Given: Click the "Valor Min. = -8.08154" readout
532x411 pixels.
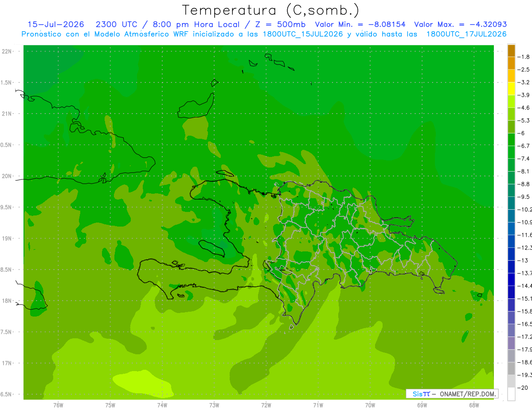Looking at the screenshot, I should pos(360,25).
